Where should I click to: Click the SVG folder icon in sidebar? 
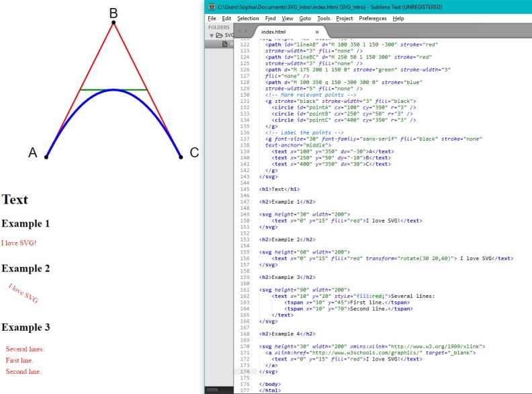tap(220, 35)
